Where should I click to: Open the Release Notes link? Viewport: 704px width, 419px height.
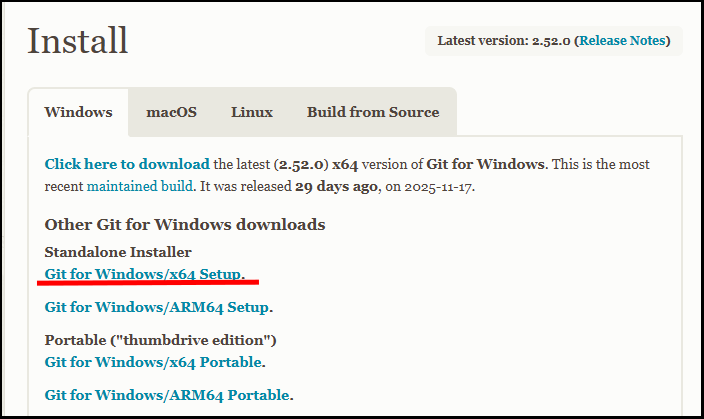click(x=623, y=41)
